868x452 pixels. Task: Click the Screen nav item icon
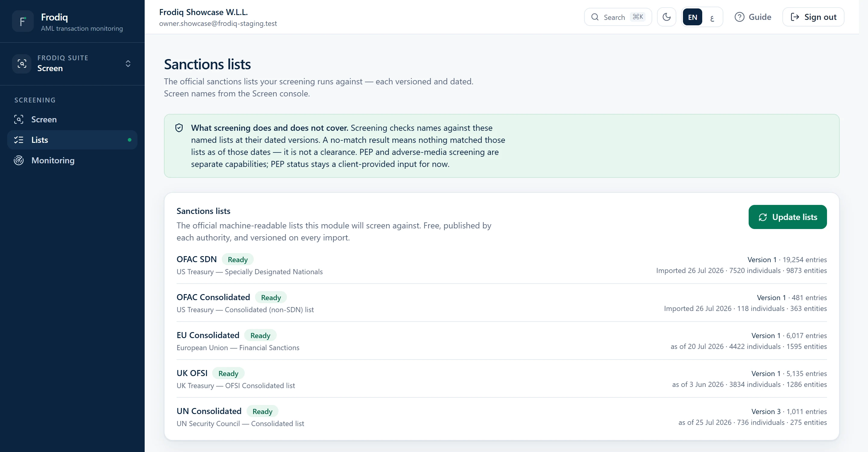coord(18,119)
